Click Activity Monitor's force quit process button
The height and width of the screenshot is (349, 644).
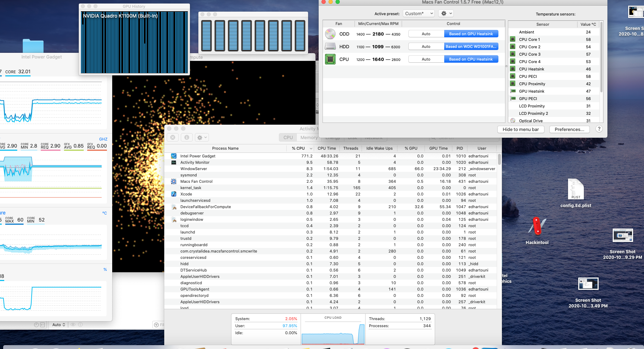coord(173,137)
